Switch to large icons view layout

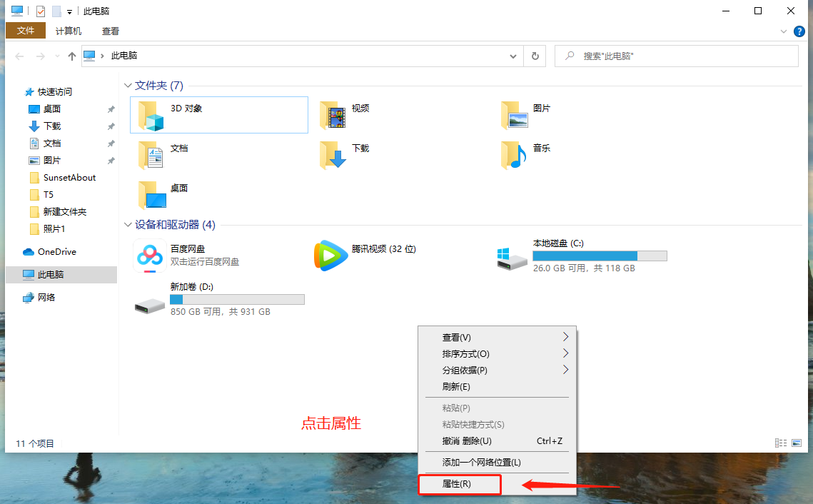point(797,443)
